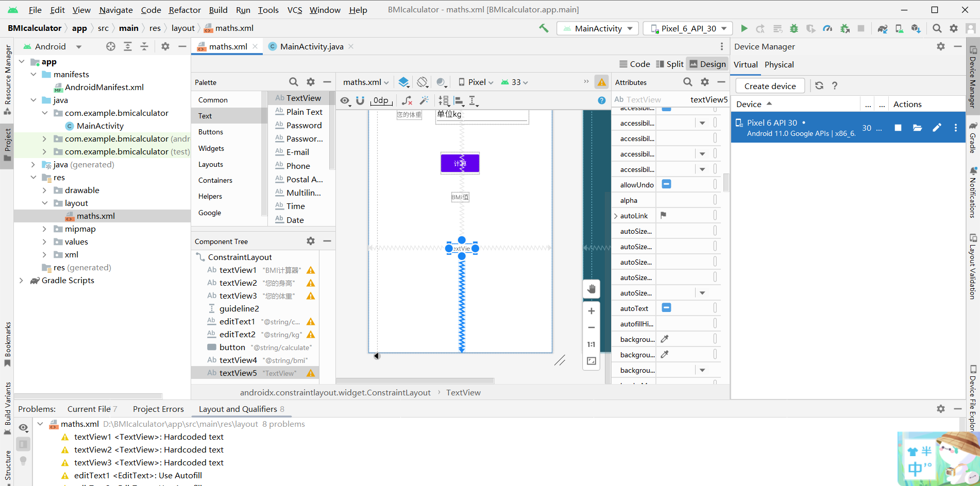Zoom in on the design canvas
Image resolution: width=980 pixels, height=486 pixels.
coord(592,311)
